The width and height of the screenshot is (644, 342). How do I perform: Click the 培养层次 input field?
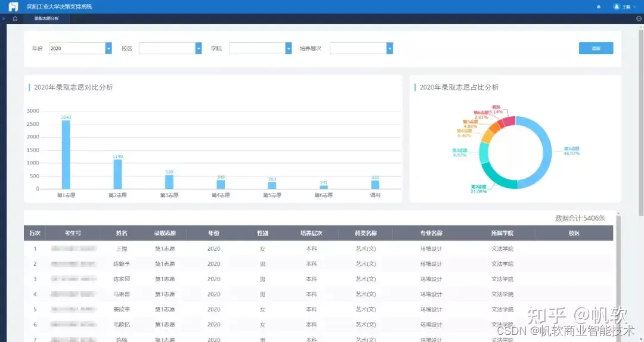click(x=358, y=48)
